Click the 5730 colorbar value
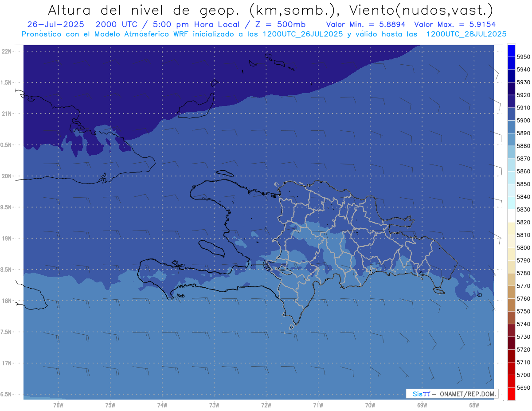 tap(524, 337)
